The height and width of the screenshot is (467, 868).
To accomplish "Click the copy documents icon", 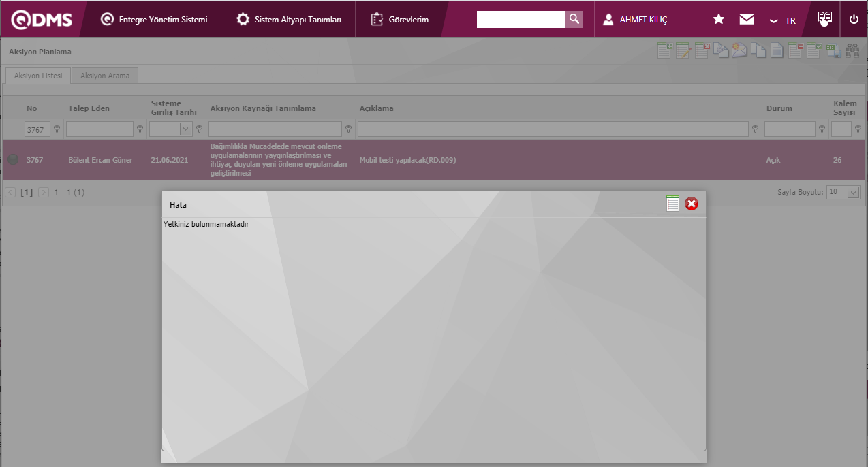I will click(x=758, y=51).
